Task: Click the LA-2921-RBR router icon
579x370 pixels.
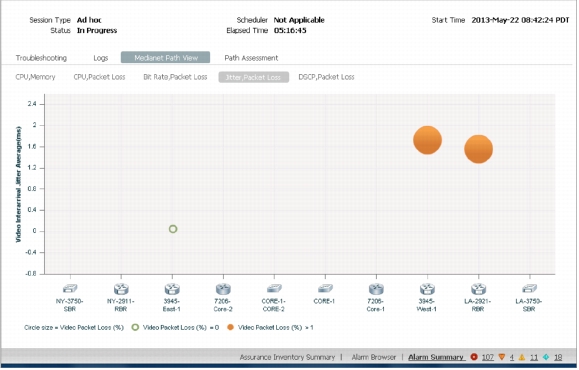Action: (478, 288)
